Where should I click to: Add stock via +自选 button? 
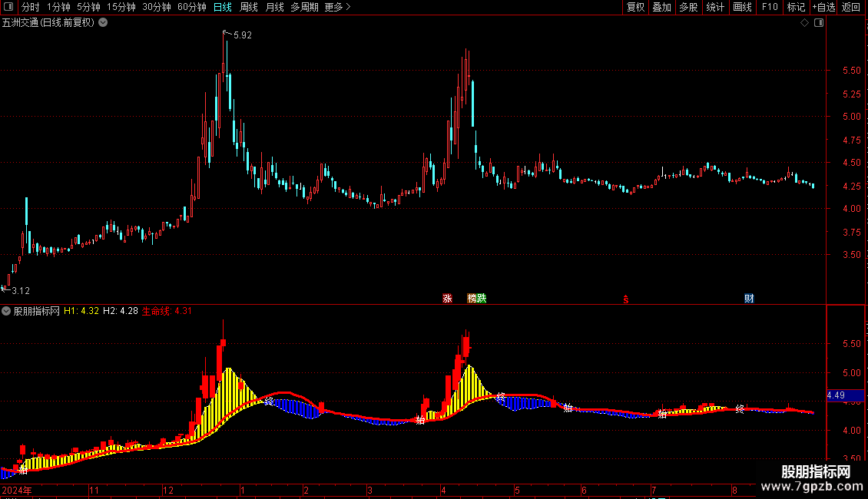[x=823, y=7]
